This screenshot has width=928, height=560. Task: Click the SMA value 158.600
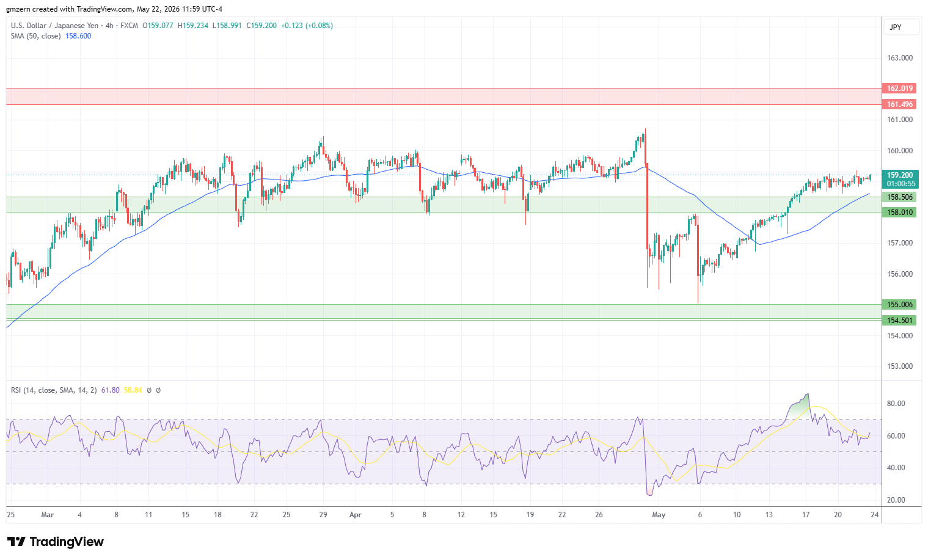[78, 36]
